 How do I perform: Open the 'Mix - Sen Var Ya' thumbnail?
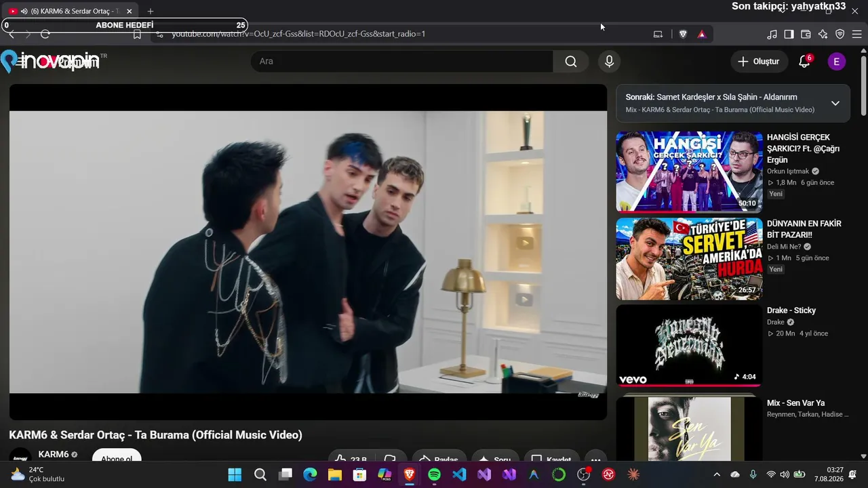(x=689, y=428)
